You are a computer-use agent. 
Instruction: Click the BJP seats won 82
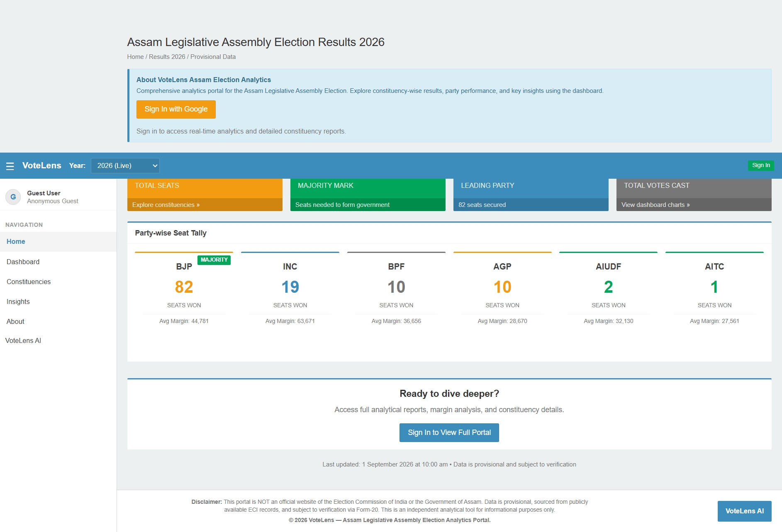pos(184,287)
